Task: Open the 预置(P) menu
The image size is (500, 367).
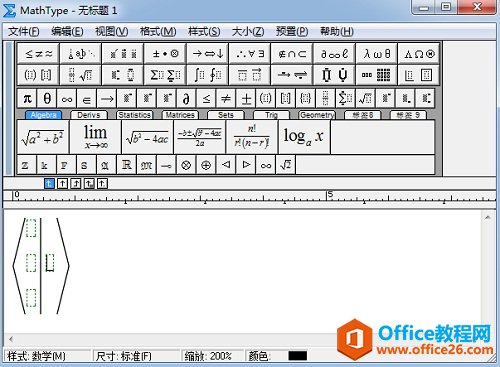Action: coord(292,32)
